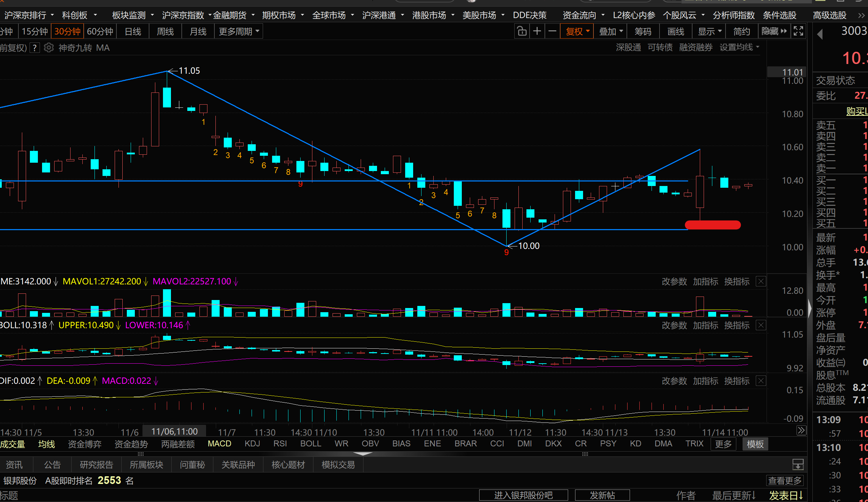Zoom out chart with minus icon
The height and width of the screenshot is (502, 868).
pos(552,31)
